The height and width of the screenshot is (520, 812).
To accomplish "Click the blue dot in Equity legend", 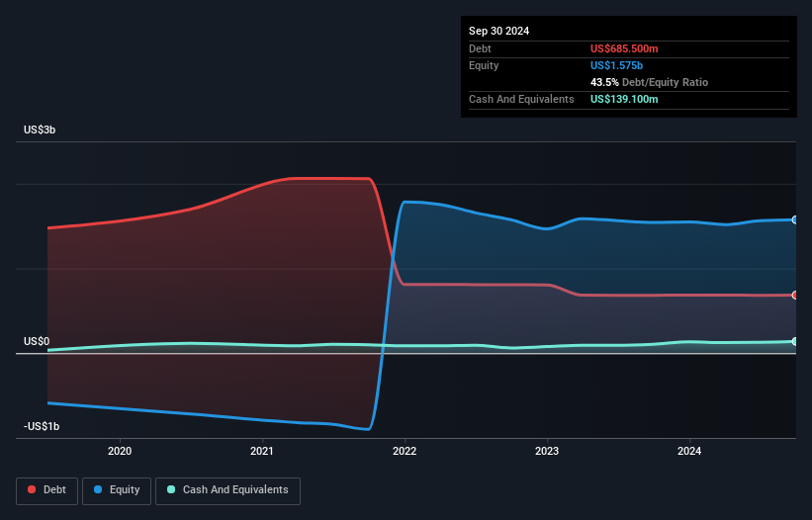I will [x=98, y=489].
